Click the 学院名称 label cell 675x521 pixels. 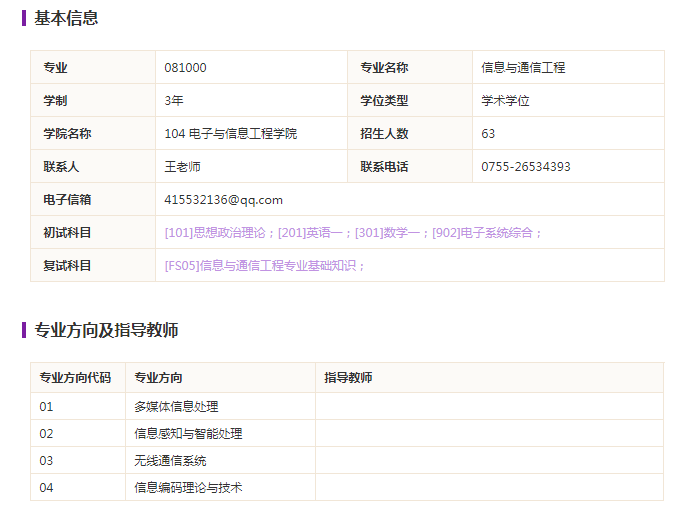coord(93,133)
